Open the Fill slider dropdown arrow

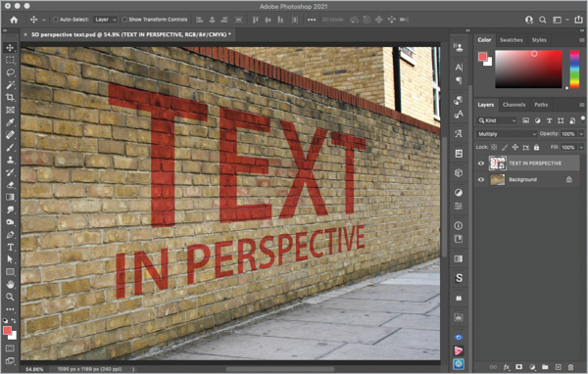pos(581,147)
